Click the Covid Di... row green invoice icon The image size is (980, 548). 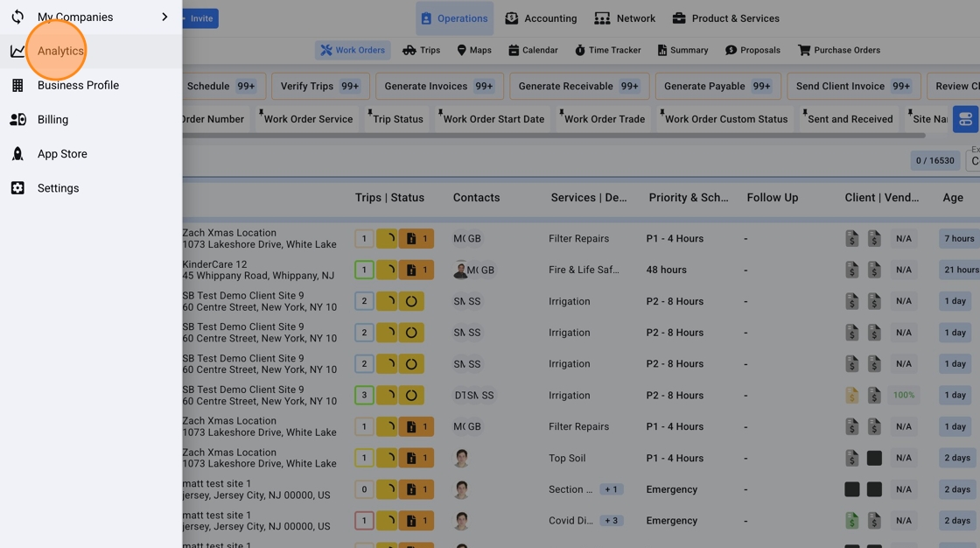coord(852,521)
